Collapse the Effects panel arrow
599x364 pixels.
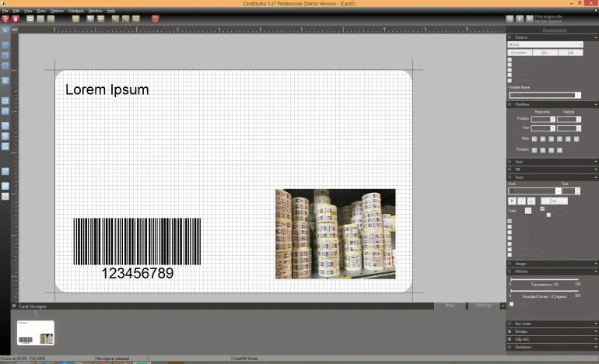point(596,271)
